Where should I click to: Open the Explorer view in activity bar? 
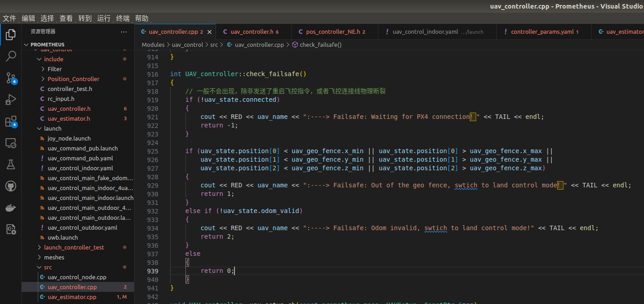point(11,35)
